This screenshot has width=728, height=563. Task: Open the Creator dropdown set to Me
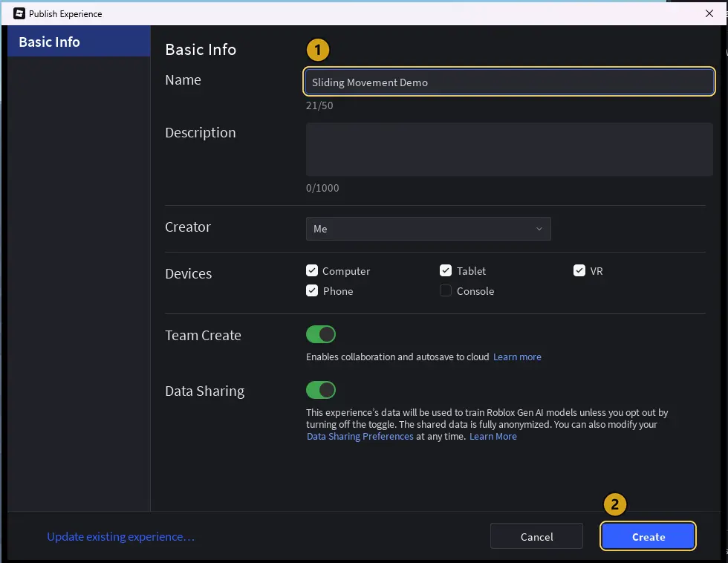428,229
